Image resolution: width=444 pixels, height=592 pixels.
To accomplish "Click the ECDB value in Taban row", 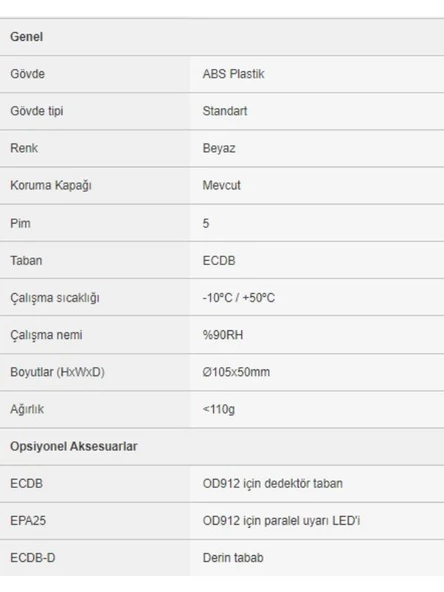I will [219, 261].
